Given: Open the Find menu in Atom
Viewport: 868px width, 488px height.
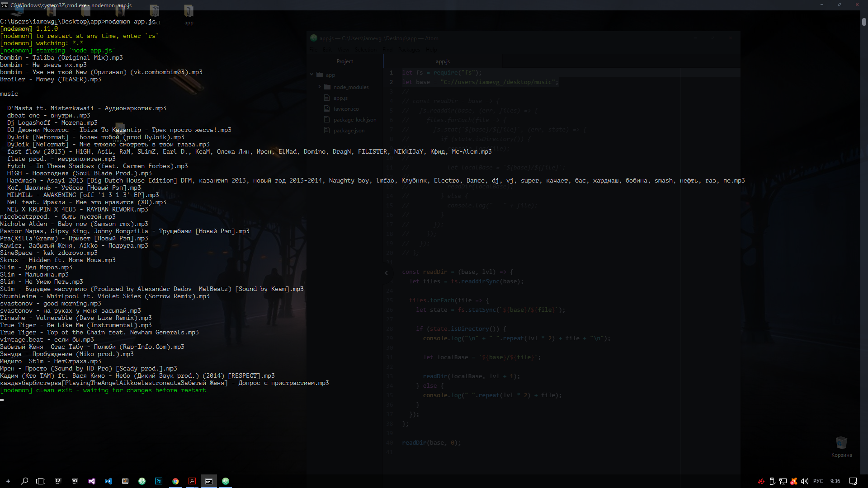Looking at the screenshot, I should pyautogui.click(x=387, y=49).
